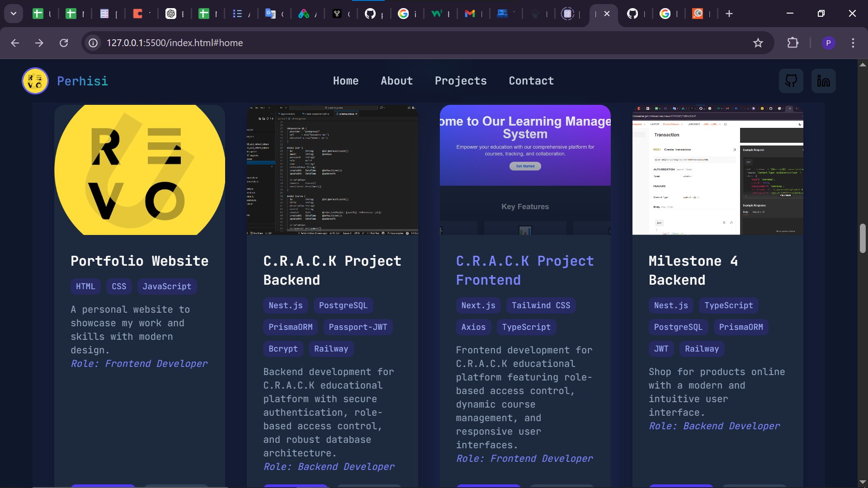Reload the page with refresh icon
The height and width of the screenshot is (488, 868).
pyautogui.click(x=64, y=43)
